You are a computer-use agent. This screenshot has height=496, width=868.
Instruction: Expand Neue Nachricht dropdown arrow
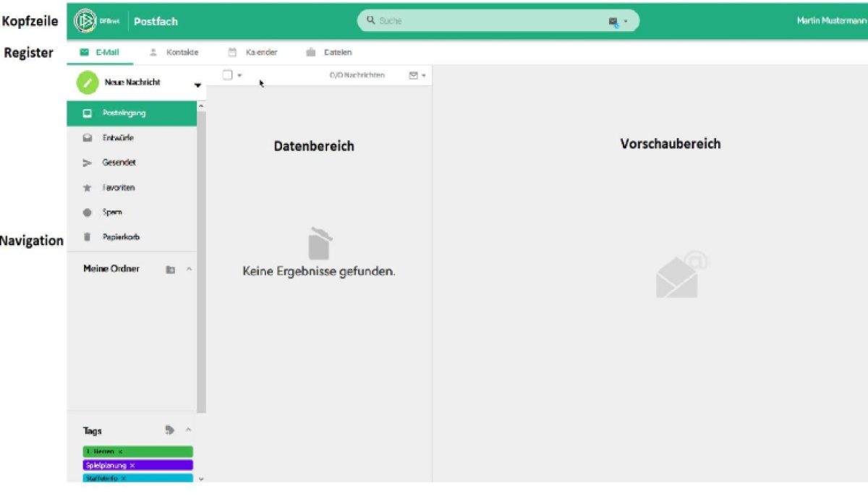tap(197, 85)
